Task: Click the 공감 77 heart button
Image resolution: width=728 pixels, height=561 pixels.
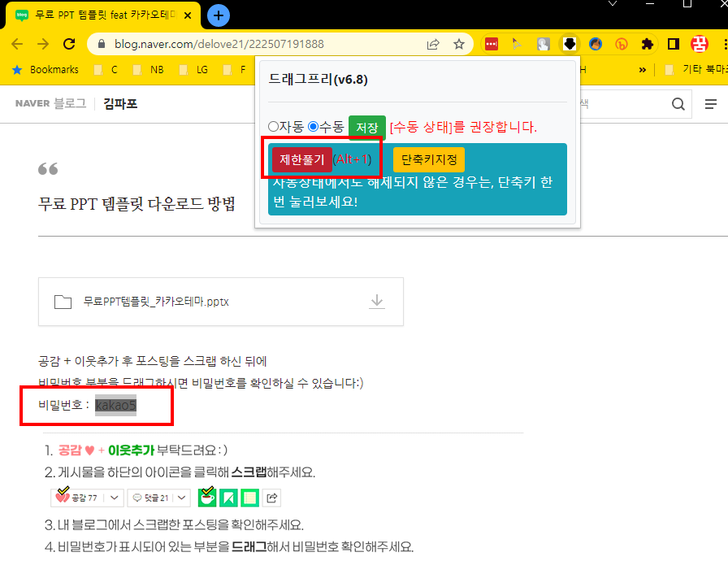Action: (76, 498)
